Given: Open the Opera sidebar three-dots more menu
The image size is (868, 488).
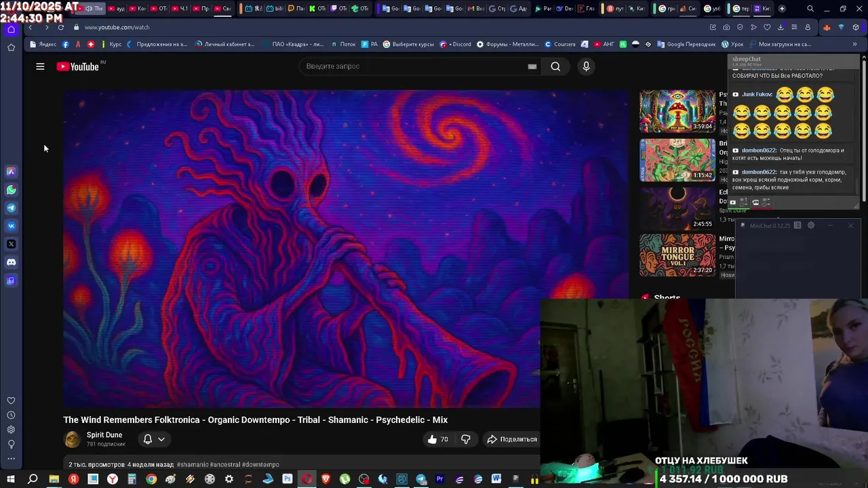Looking at the screenshot, I should tap(11, 459).
